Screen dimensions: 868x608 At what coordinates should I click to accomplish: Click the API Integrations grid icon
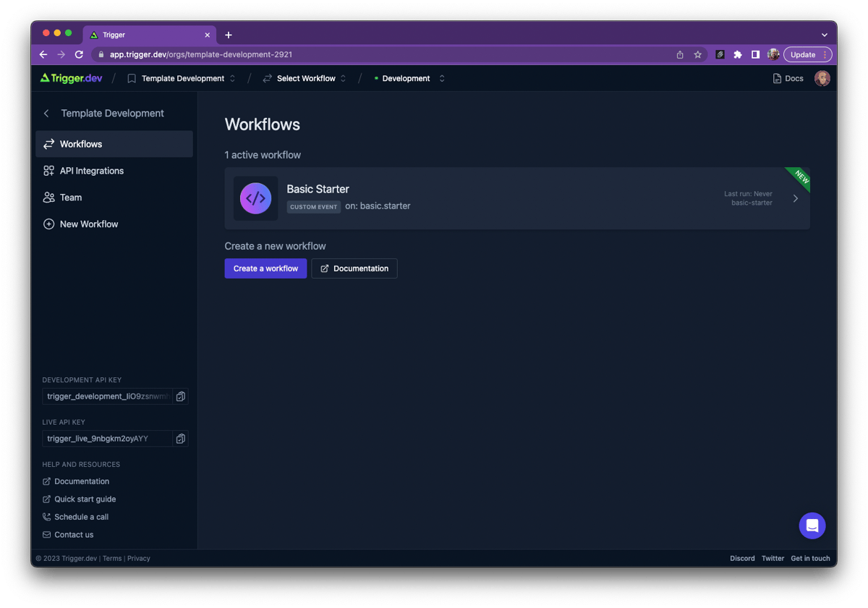[x=48, y=171]
